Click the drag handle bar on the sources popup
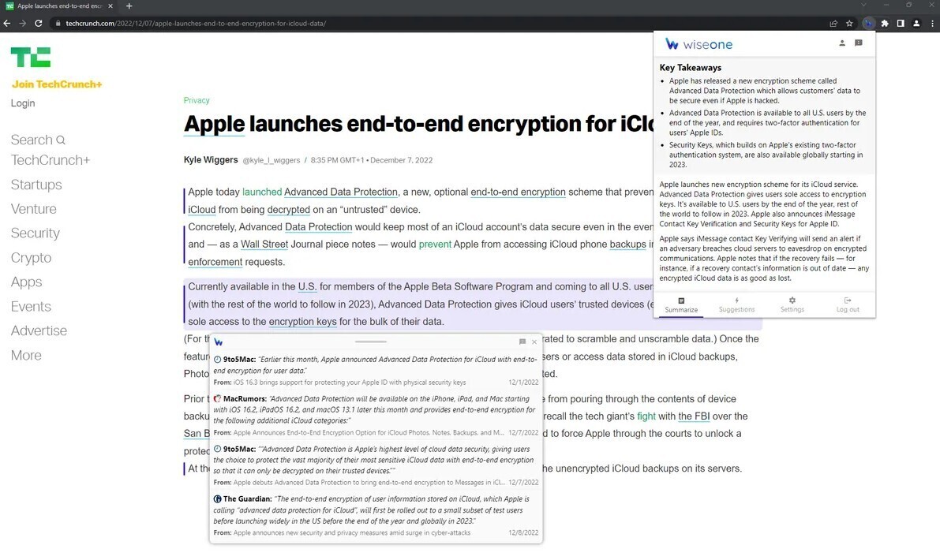The image size is (940, 560). [371, 342]
